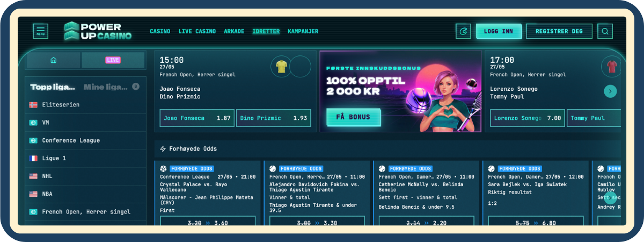Click the red jersey icon of Lorenzo Sonego
Image resolution: width=644 pixels, height=242 pixels.
(611, 66)
